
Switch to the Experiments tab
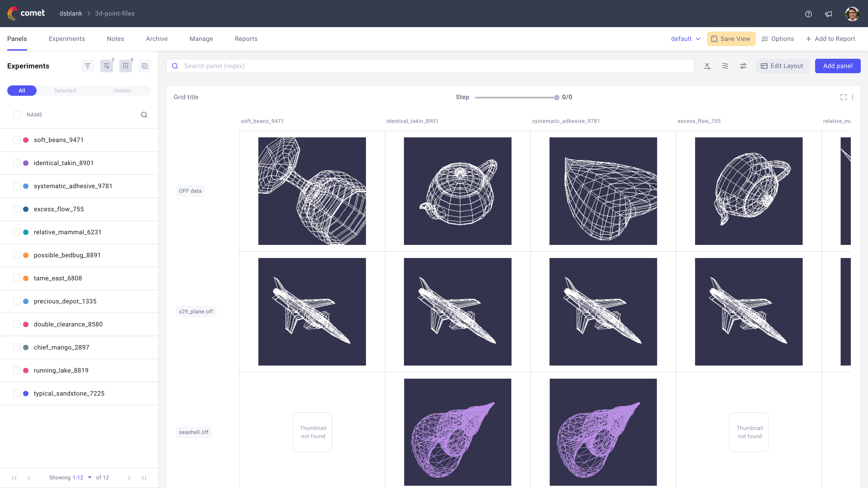(x=67, y=39)
